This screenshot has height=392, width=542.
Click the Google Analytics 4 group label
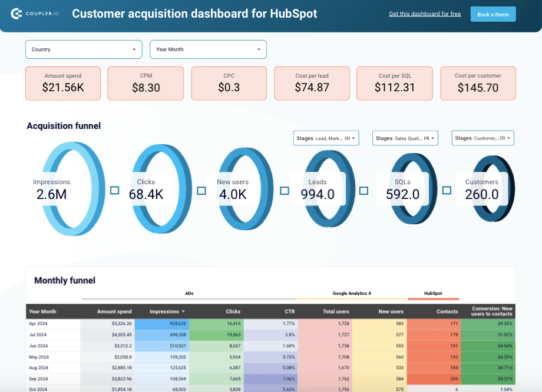(352, 293)
